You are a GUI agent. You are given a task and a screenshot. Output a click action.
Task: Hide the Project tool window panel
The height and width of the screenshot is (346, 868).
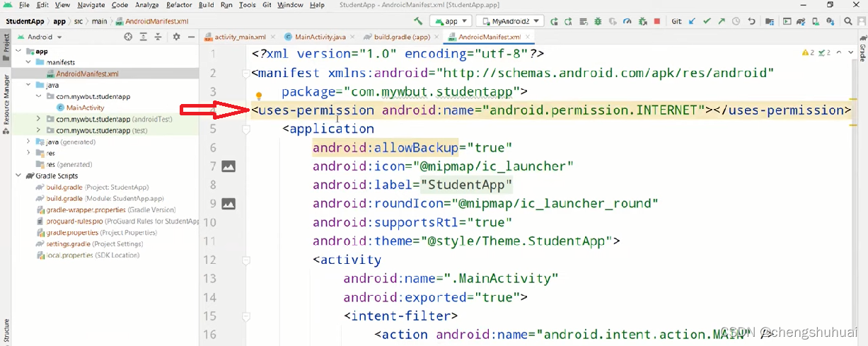pos(190,37)
